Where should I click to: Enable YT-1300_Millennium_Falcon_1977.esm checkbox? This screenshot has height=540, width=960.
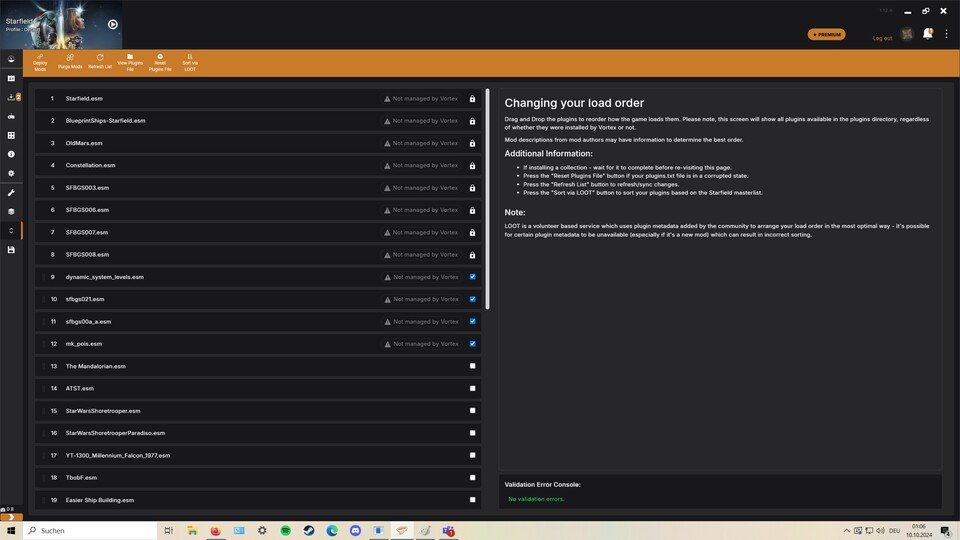click(473, 456)
